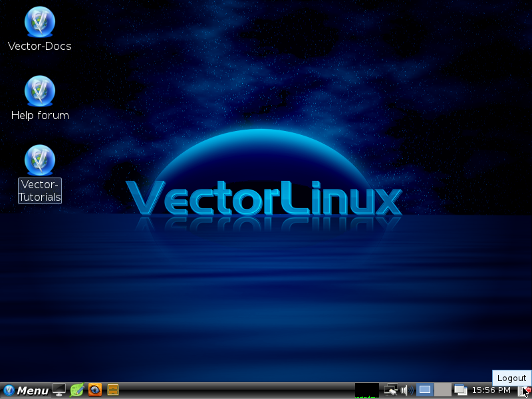
Task: Switch to the first workspace in pager
Action: (x=425, y=390)
